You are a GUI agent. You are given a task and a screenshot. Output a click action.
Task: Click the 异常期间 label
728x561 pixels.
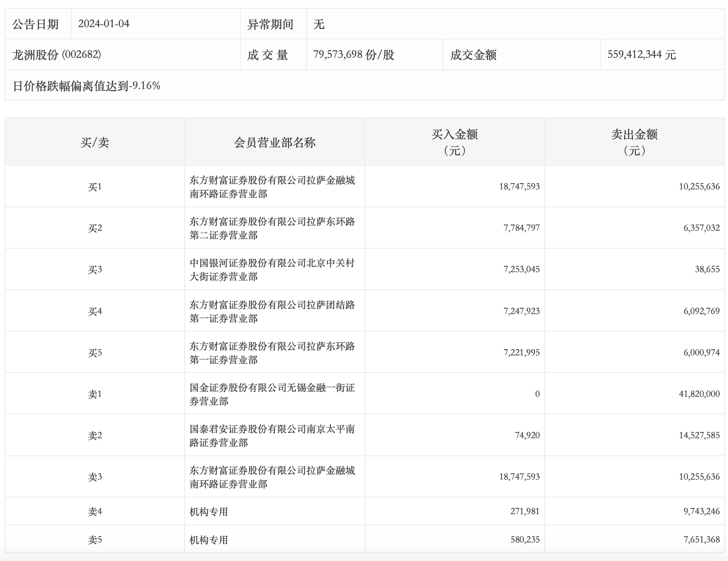270,24
